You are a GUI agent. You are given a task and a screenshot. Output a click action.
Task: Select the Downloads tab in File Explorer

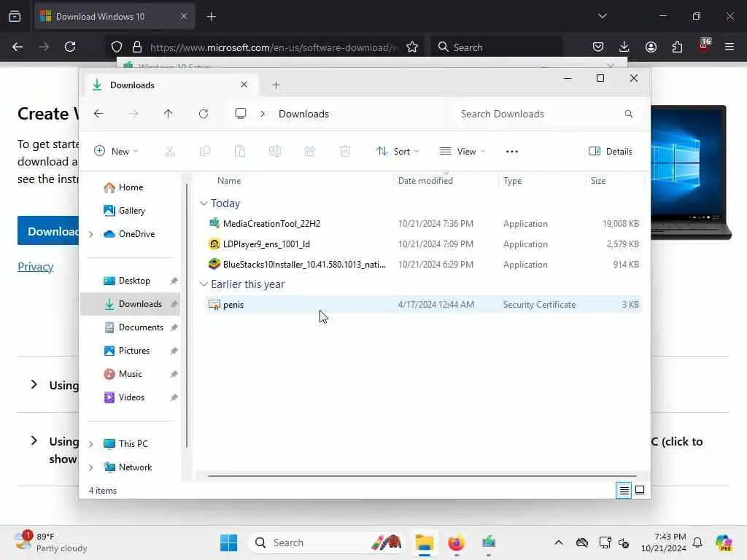point(171,85)
